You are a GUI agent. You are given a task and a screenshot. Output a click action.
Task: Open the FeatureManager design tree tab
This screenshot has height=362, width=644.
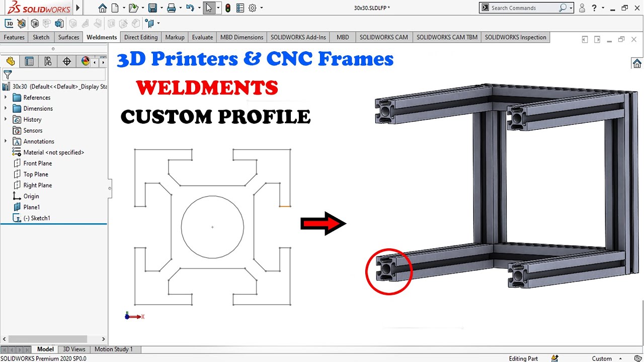pyautogui.click(x=11, y=61)
